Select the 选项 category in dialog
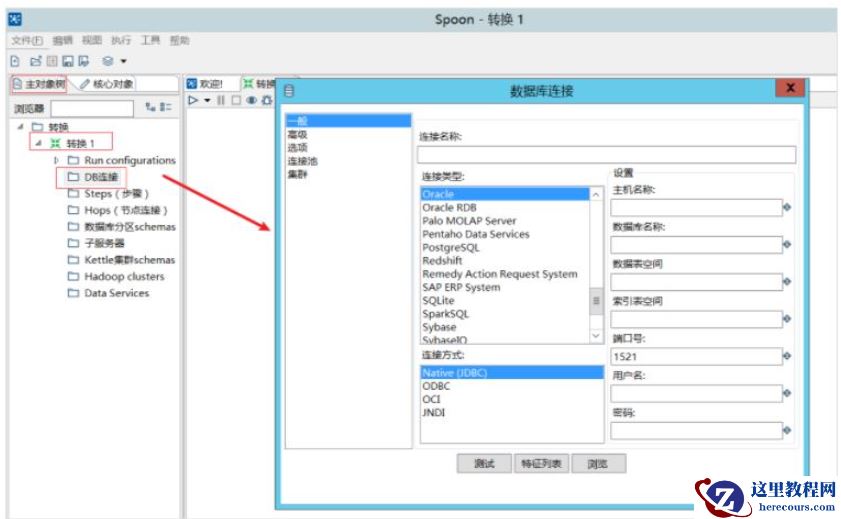 [298, 147]
